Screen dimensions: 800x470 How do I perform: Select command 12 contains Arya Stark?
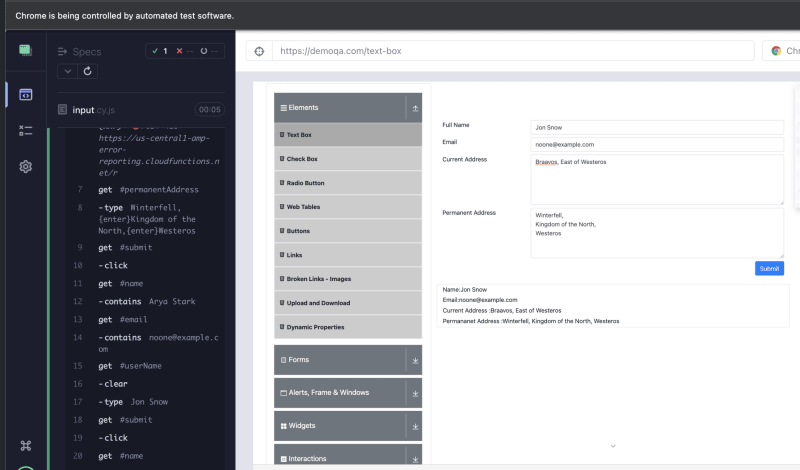145,302
